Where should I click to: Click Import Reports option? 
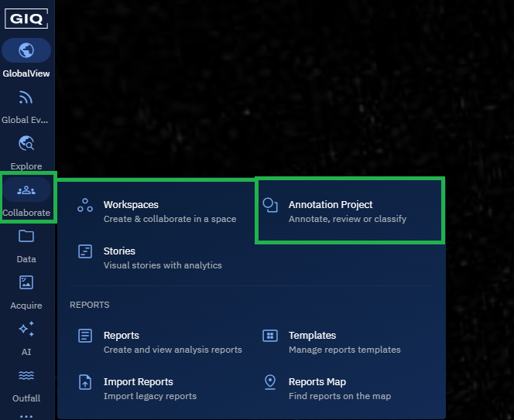tap(138, 382)
